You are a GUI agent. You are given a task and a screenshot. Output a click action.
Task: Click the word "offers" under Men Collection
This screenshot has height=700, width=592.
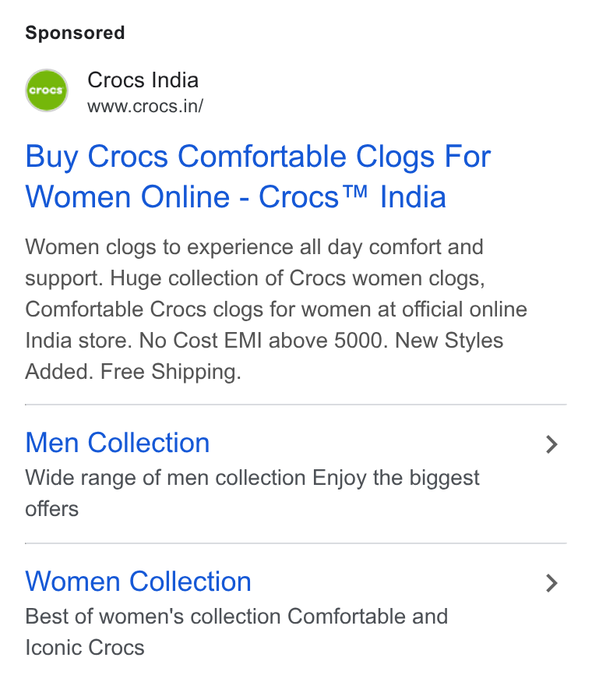[51, 509]
